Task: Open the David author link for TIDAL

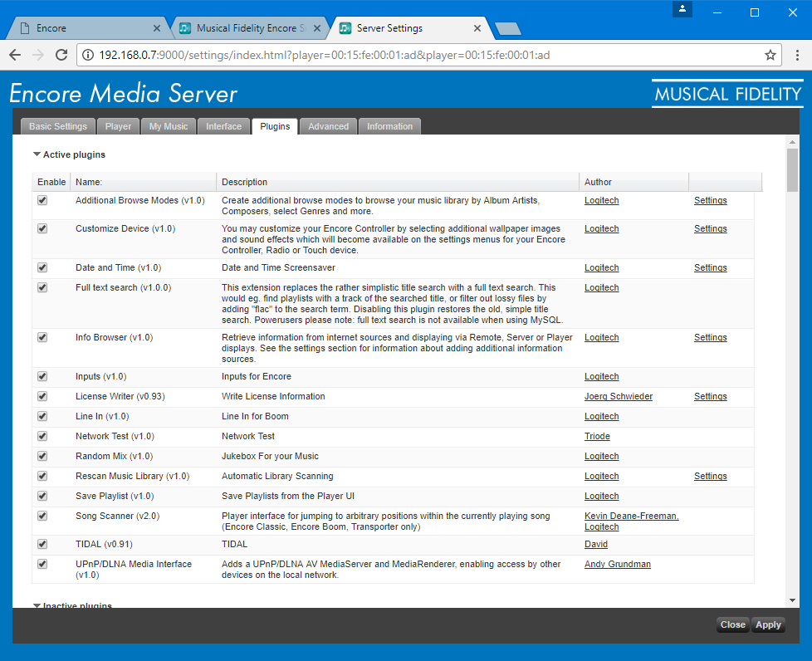Action: [596, 544]
